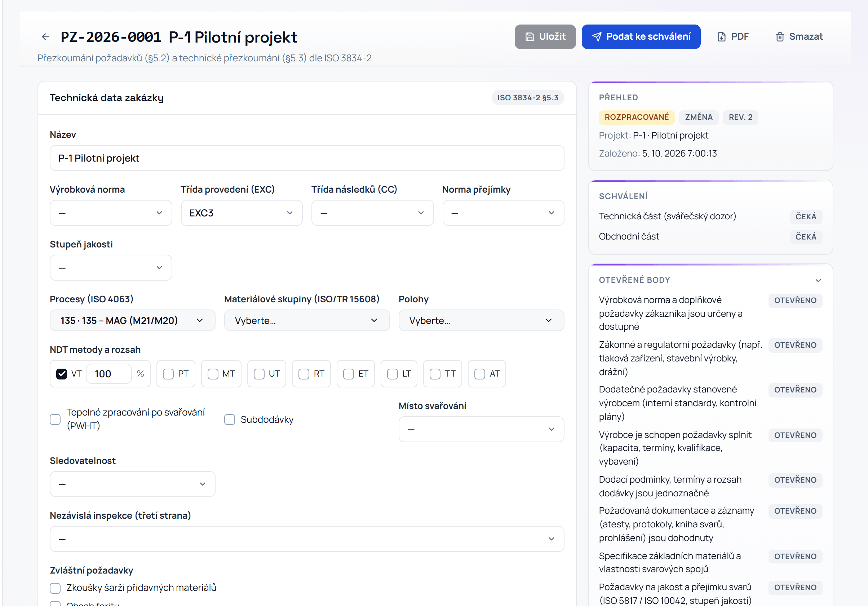Open the Třída následků (CC) dropdown

(372, 213)
